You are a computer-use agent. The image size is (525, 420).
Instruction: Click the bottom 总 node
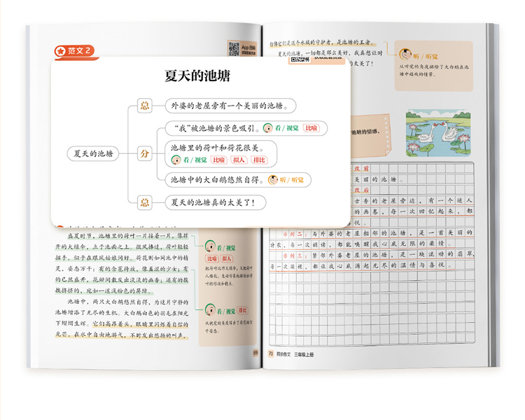[145, 202]
